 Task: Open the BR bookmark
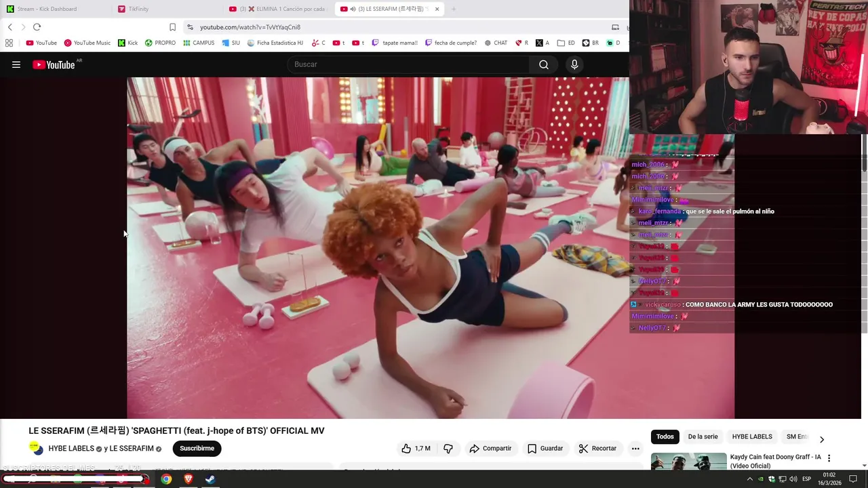591,43
